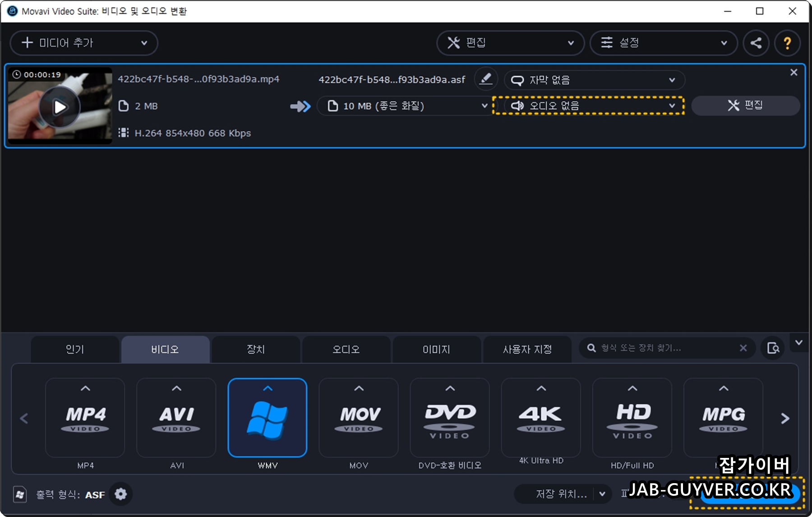
Task: Show previous formats with left arrow
Action: (24, 418)
